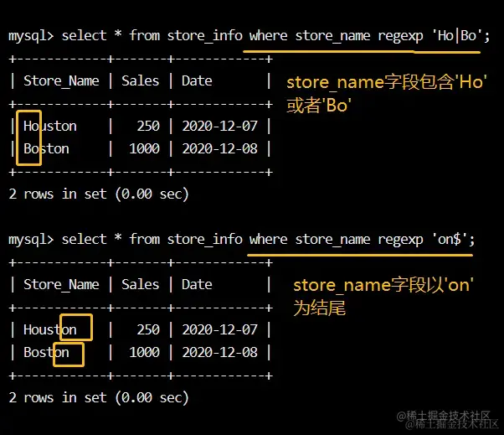The image size is (504, 435).
Task: Click the first query line containing 'Ho|Bo'
Action: (x=249, y=36)
